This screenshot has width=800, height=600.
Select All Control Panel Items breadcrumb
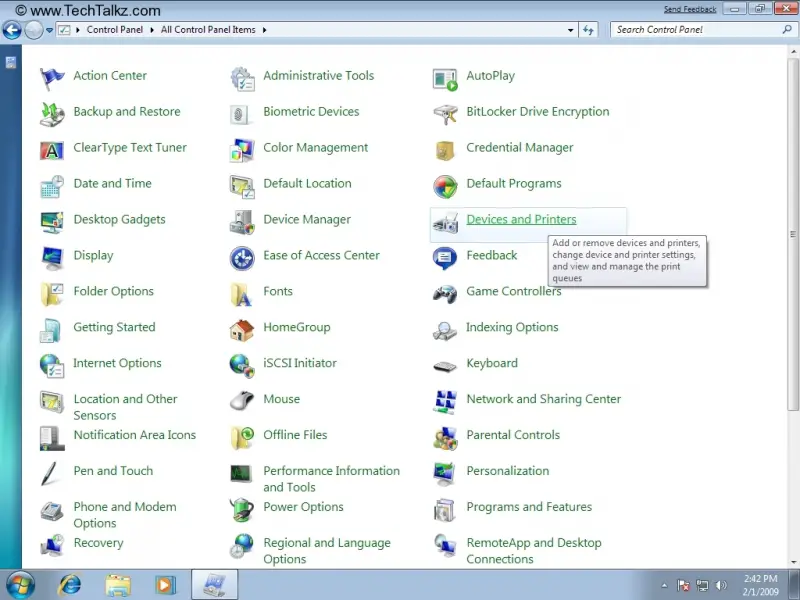pyautogui.click(x=208, y=30)
